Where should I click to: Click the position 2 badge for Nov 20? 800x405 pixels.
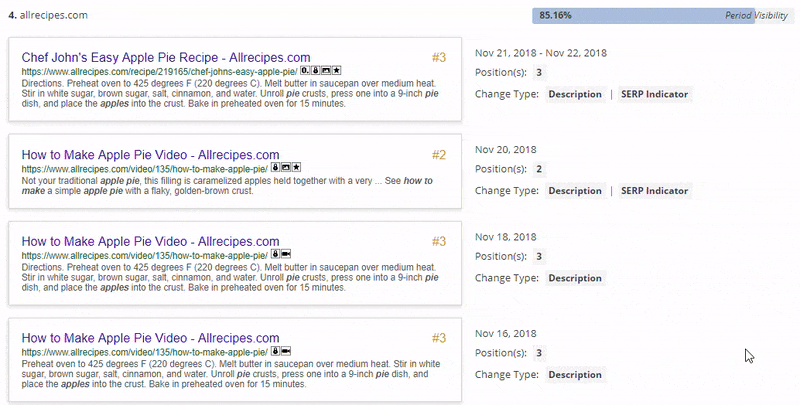click(x=539, y=169)
